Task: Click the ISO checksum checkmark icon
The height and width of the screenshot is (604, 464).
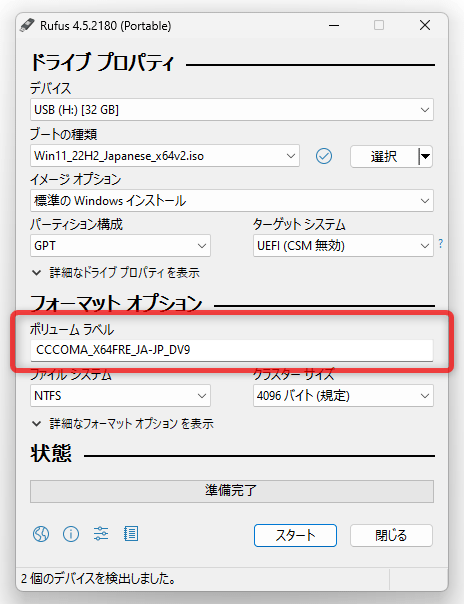Action: pos(324,156)
